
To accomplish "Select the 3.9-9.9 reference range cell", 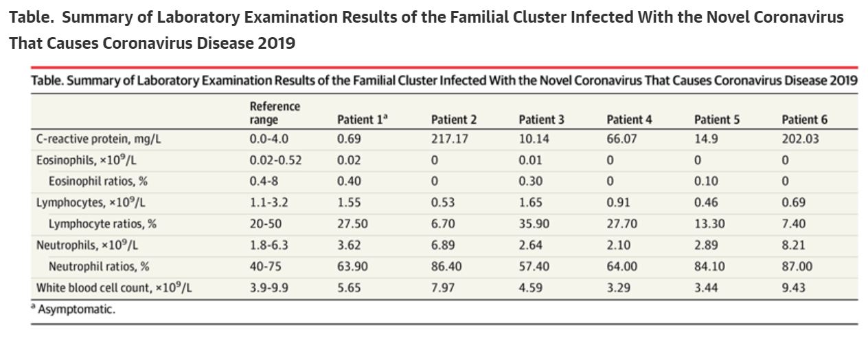I will 269,287.
